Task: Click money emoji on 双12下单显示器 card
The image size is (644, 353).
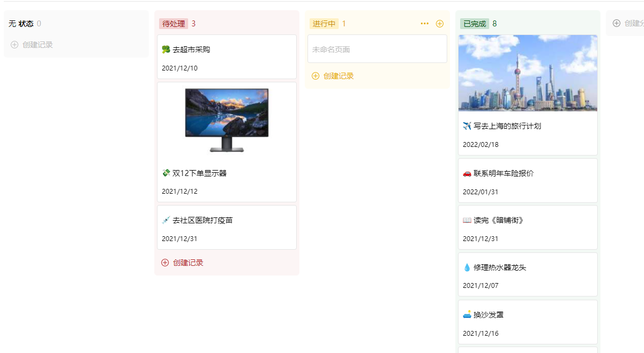Action: pyautogui.click(x=166, y=173)
